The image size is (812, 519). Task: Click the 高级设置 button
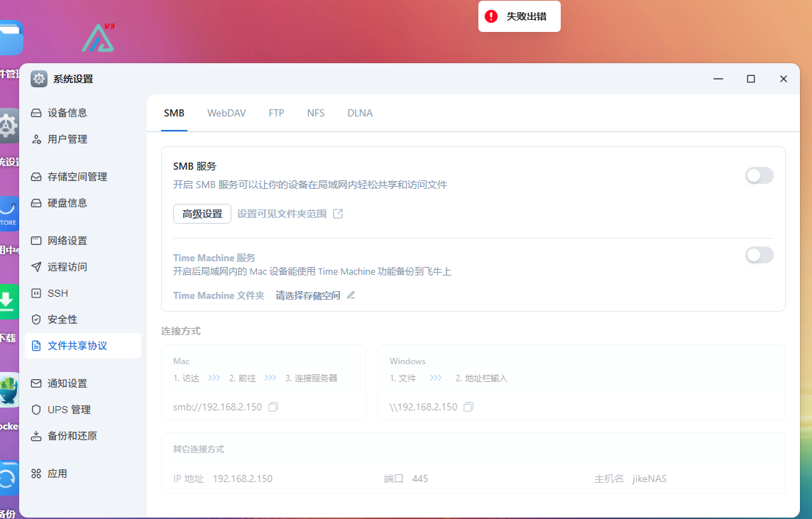tap(202, 213)
